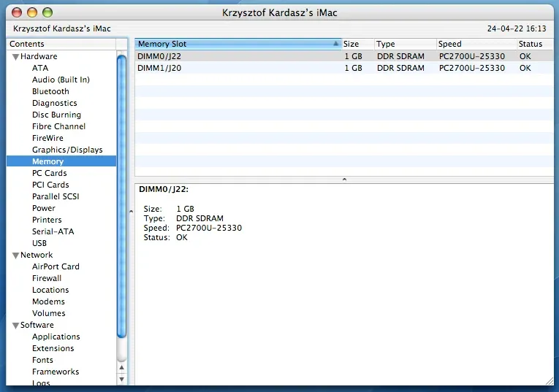Sort table by Size column

point(357,44)
